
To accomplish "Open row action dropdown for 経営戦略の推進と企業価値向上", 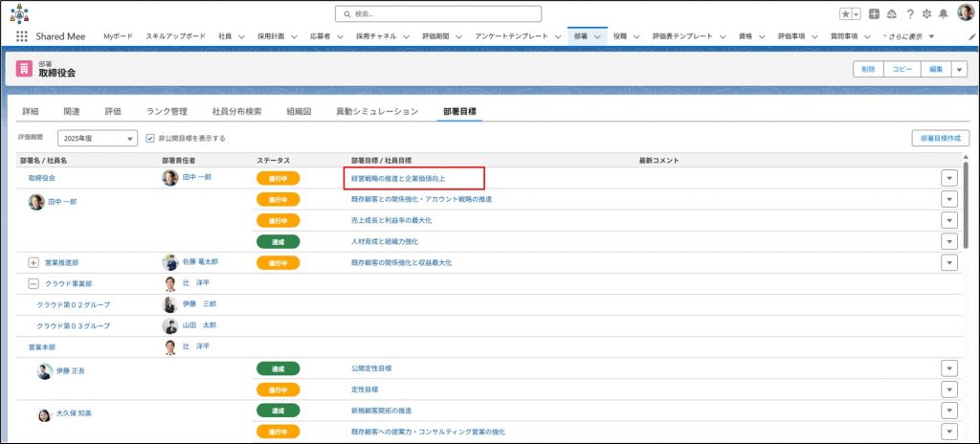I will point(949,178).
